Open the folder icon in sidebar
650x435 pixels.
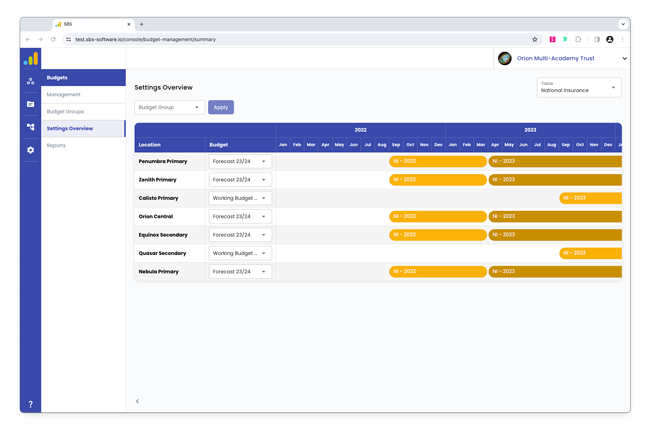31,104
